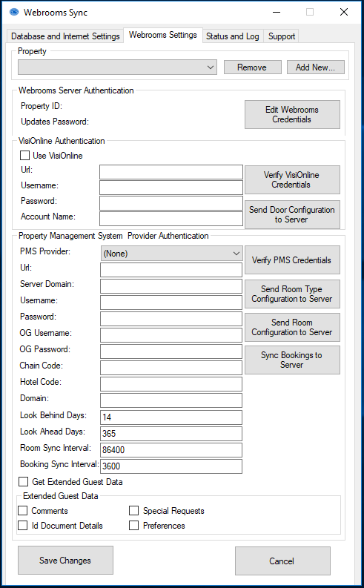Open Edit Webrooms Credentials

[292, 114]
